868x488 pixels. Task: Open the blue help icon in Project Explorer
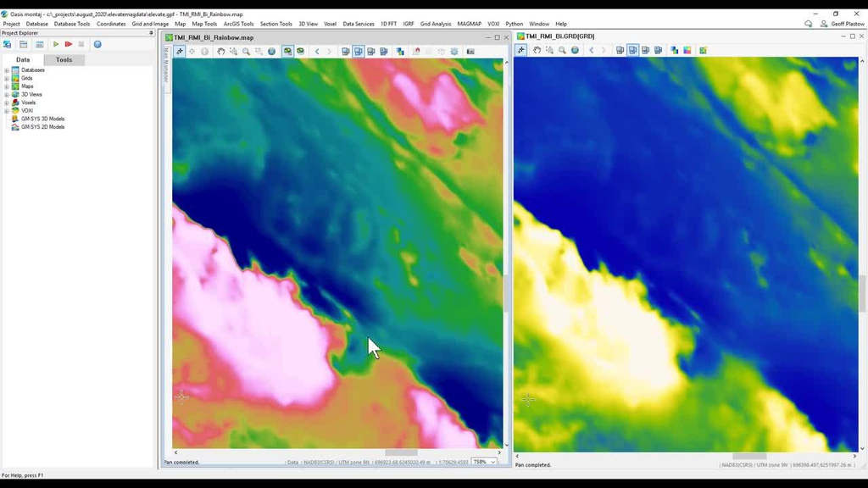click(97, 44)
